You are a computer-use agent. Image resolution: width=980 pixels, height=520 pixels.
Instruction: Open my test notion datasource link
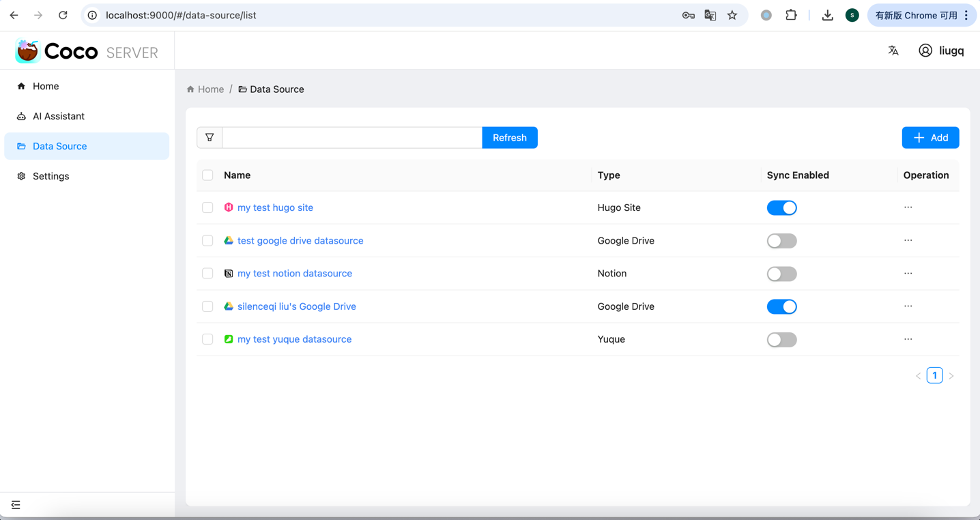pyautogui.click(x=295, y=274)
